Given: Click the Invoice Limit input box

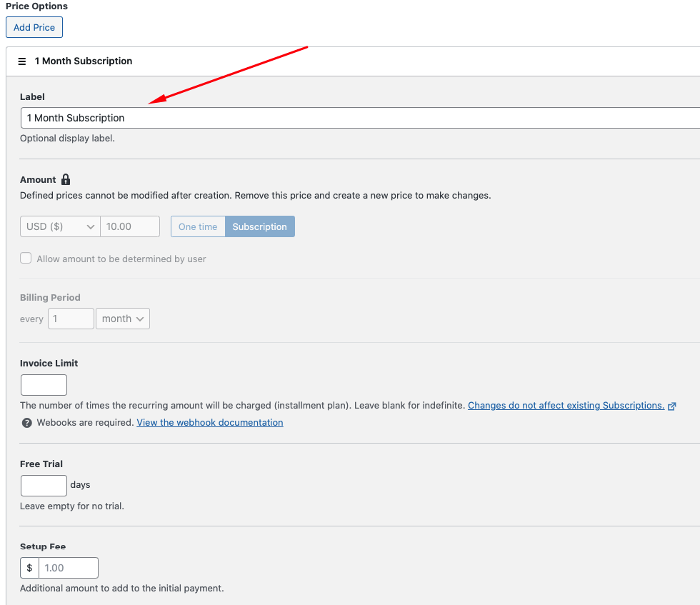Looking at the screenshot, I should tap(44, 385).
